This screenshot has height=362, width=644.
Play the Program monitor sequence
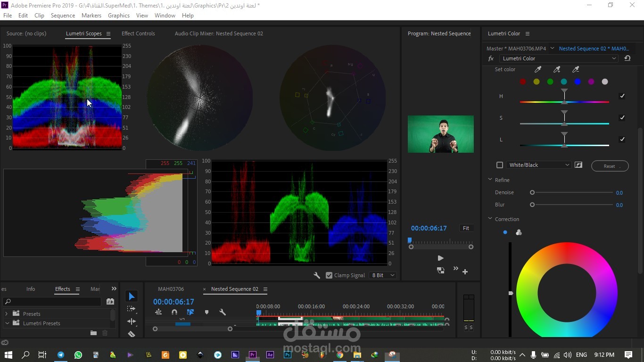point(440,258)
